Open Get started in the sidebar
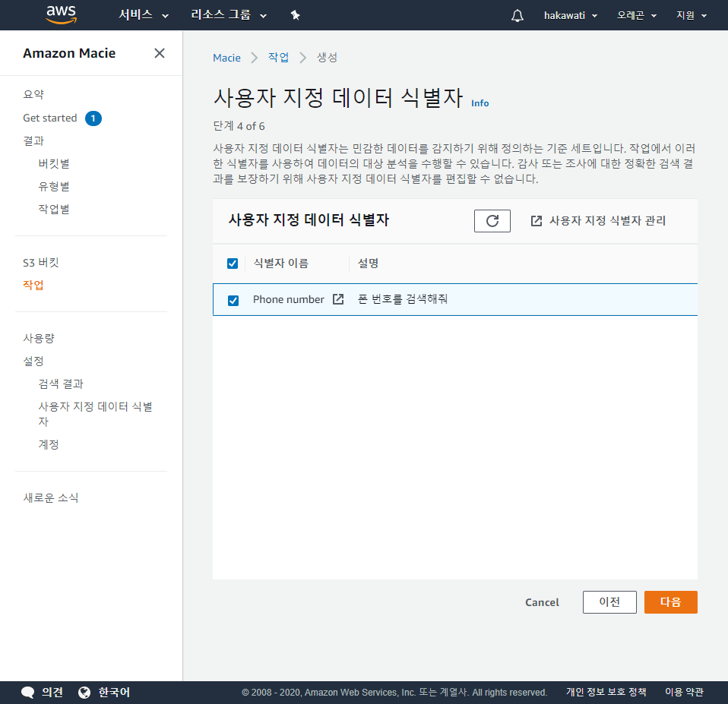 [49, 118]
